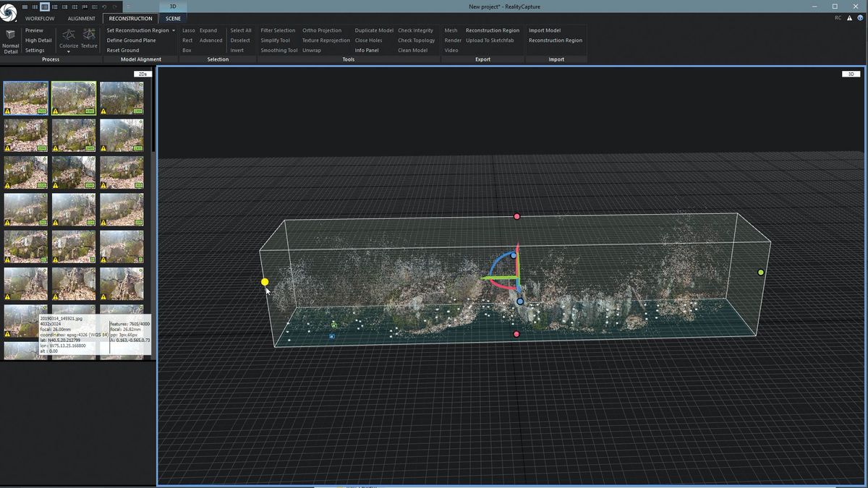
Task: Open the blue Help icon at top right
Action: click(x=860, y=17)
